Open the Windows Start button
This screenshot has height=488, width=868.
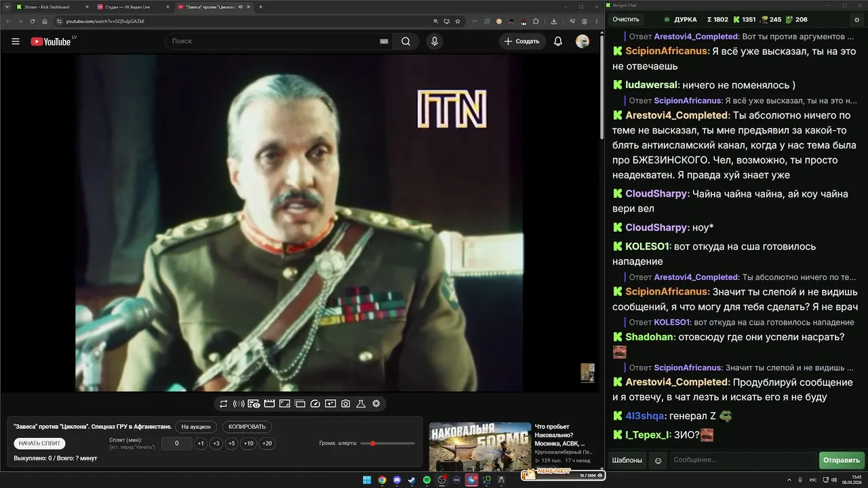[367, 480]
